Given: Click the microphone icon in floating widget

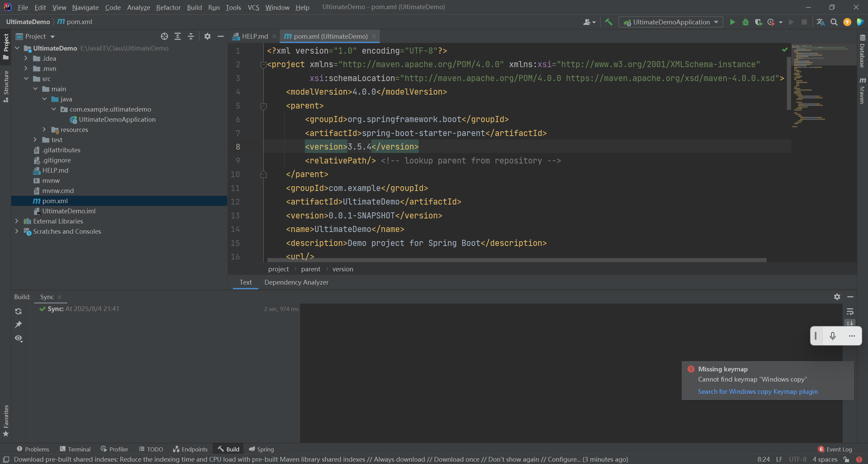Looking at the screenshot, I should pyautogui.click(x=833, y=336).
